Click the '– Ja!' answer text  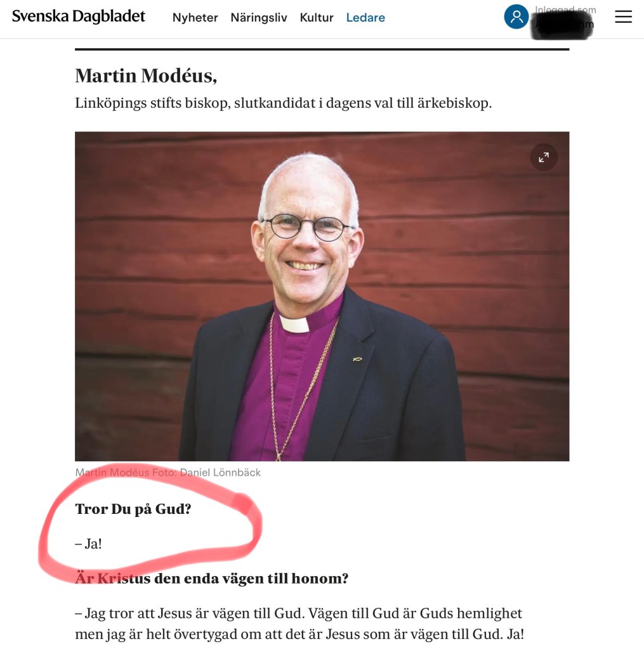tap(88, 544)
